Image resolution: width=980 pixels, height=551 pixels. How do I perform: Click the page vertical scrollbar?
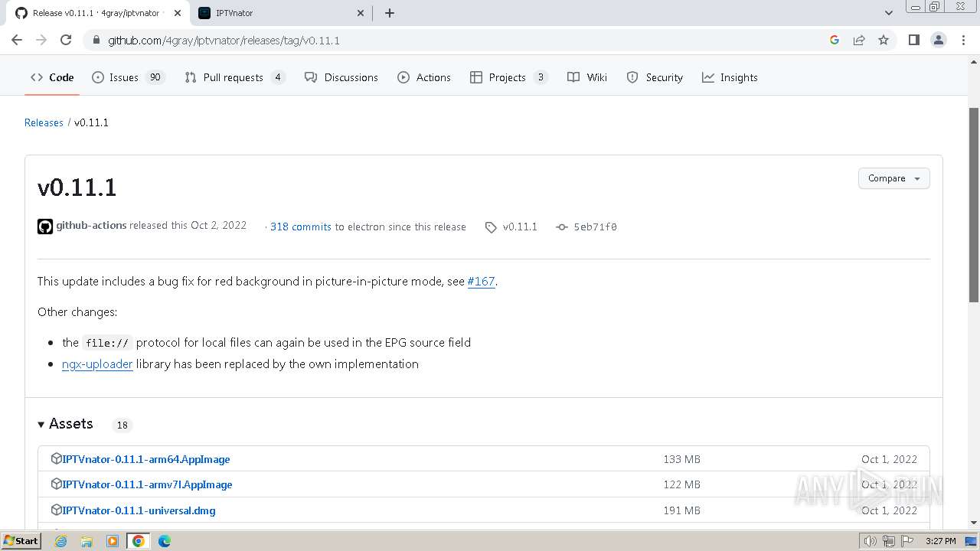[x=974, y=204]
